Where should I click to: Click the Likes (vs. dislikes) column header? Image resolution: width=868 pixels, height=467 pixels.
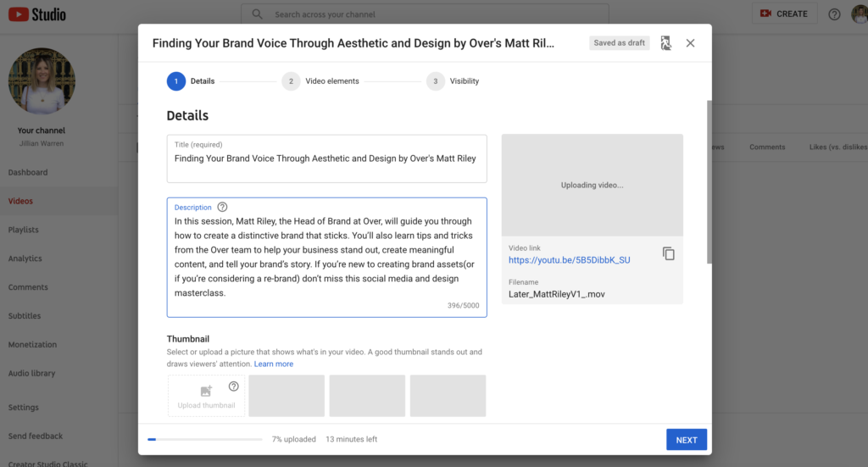pos(838,147)
